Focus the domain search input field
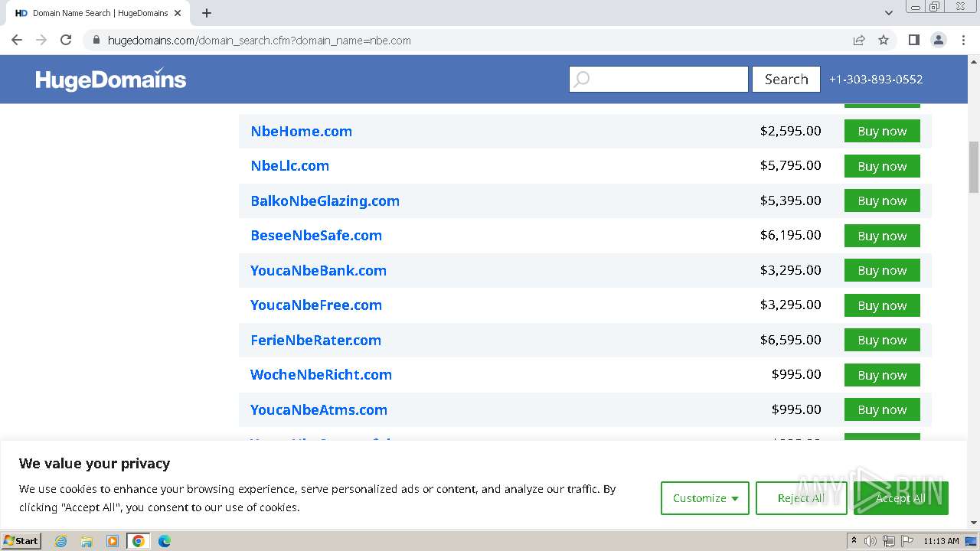 pos(658,79)
